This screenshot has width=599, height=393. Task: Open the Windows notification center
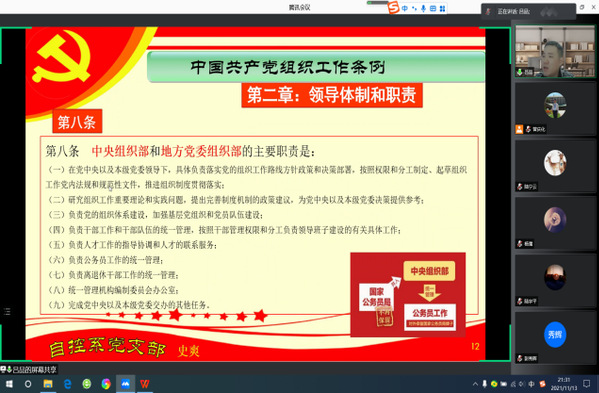(587, 383)
